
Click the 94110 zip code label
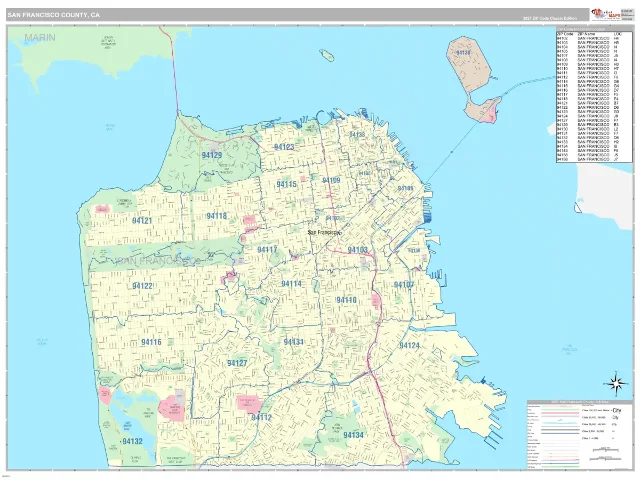point(347,300)
